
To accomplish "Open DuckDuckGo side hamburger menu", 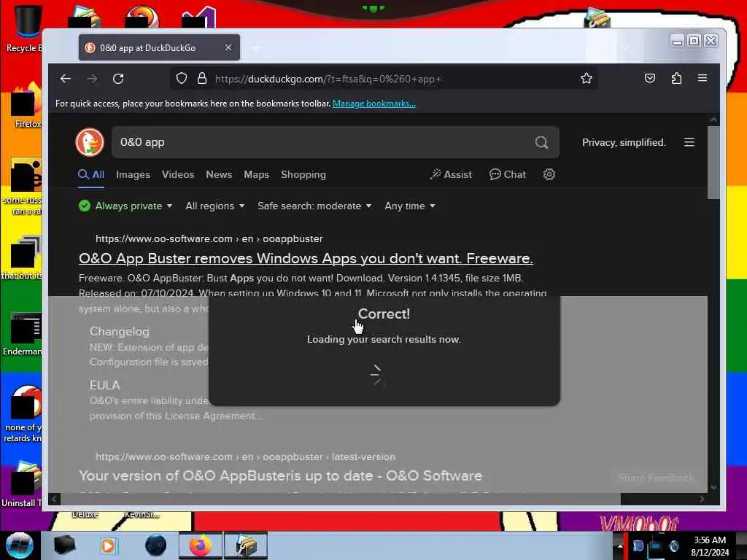I will pyautogui.click(x=689, y=142).
